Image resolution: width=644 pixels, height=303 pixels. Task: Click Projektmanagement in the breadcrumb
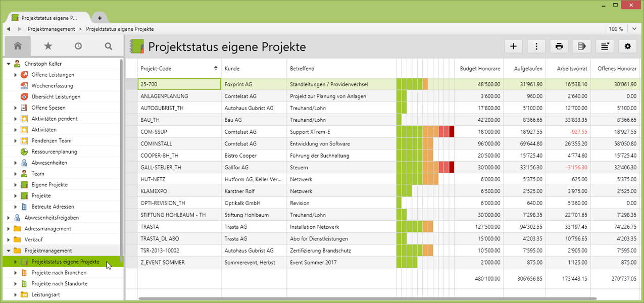[x=51, y=29]
